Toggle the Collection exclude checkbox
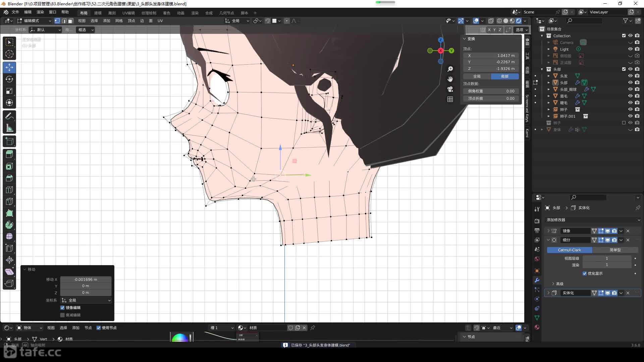The width and height of the screenshot is (644, 362). pyautogui.click(x=624, y=36)
